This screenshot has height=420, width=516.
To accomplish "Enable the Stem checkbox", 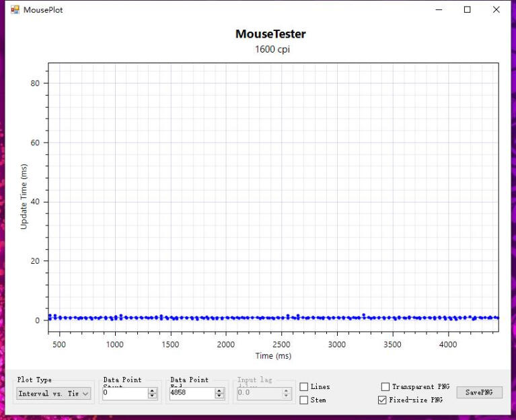I will click(x=303, y=400).
